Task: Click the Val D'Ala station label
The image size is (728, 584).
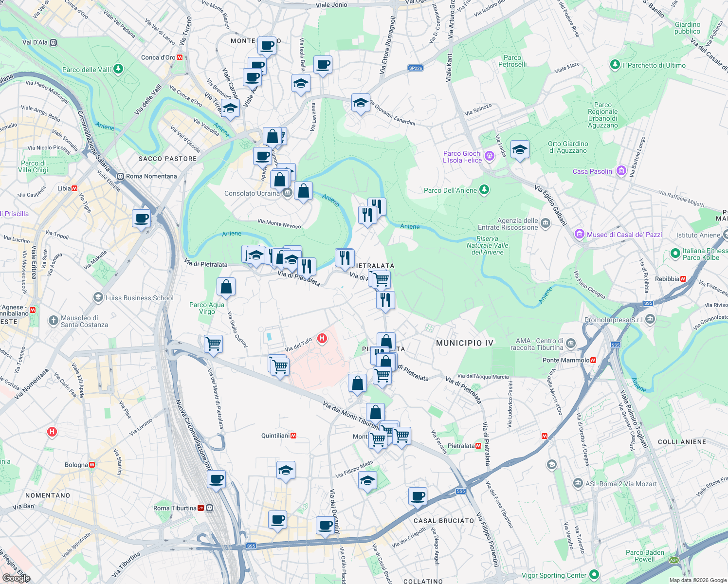Action: pos(35,42)
